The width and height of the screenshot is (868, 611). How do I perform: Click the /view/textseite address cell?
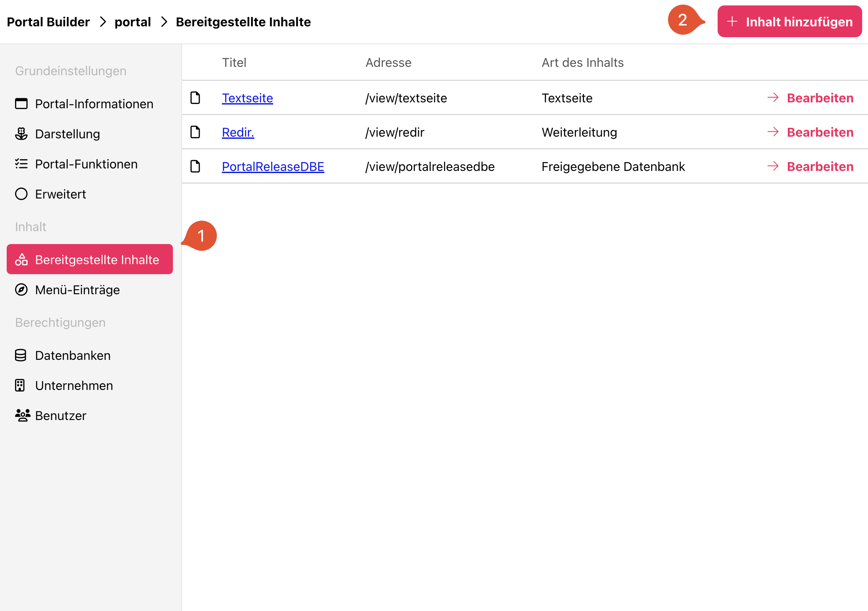click(406, 98)
